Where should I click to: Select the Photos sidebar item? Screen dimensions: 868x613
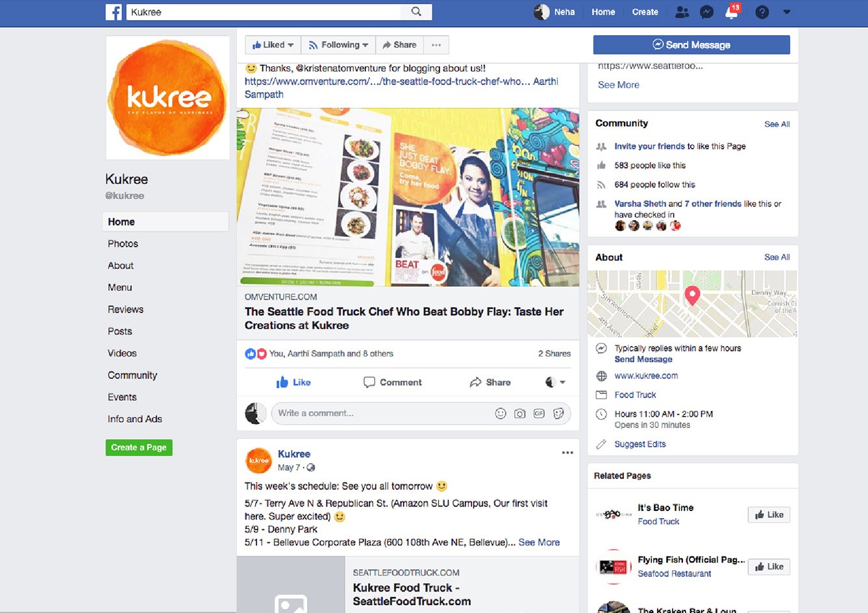123,244
